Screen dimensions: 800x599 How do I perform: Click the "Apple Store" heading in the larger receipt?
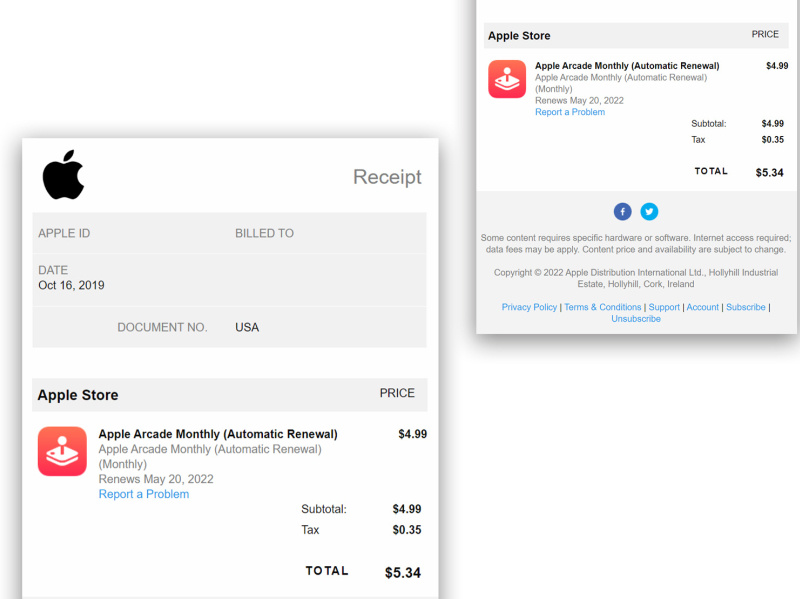pyautogui.click(x=78, y=395)
